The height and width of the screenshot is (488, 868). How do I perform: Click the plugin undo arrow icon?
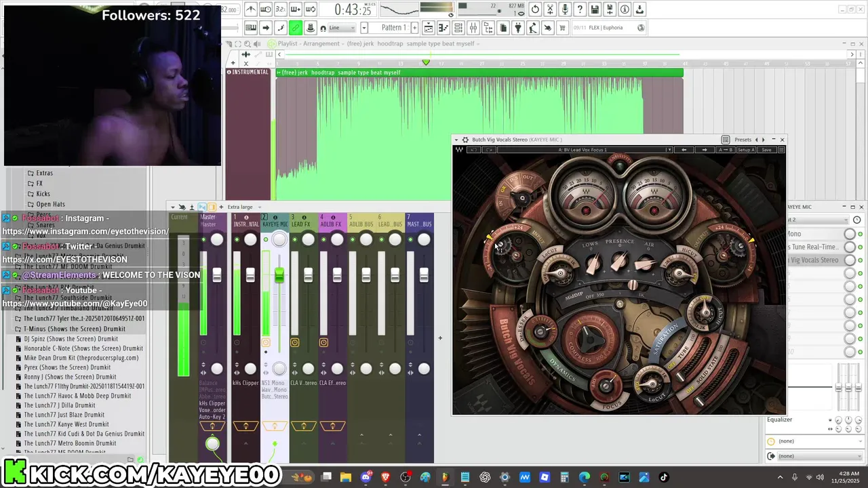(474, 150)
